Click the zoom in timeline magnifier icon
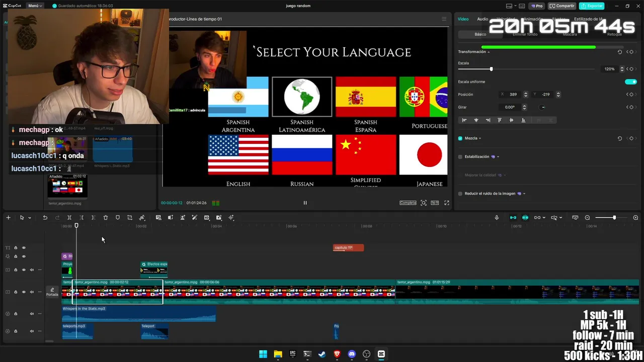 coord(635,218)
